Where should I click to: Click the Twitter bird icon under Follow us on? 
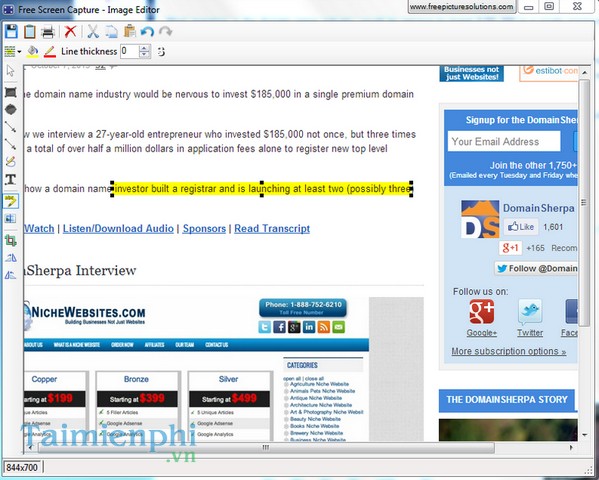pyautogui.click(x=530, y=312)
